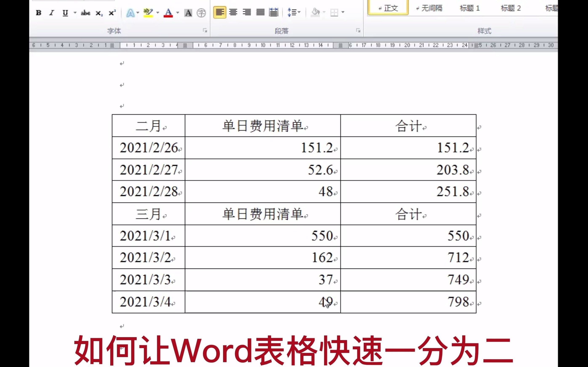Open underline style dropdown arrow
The image size is (588, 367).
(x=75, y=13)
